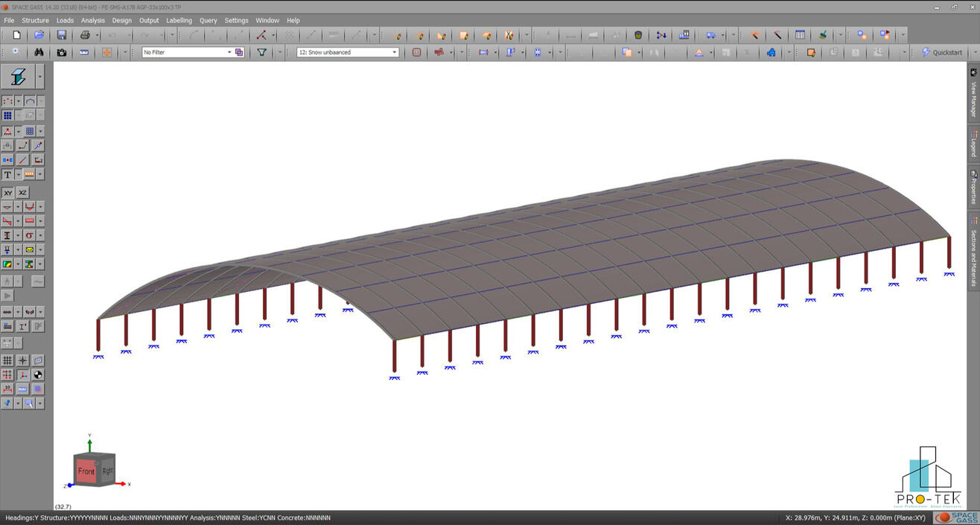Click the XY plane button
The image size is (980, 525).
coord(8,192)
